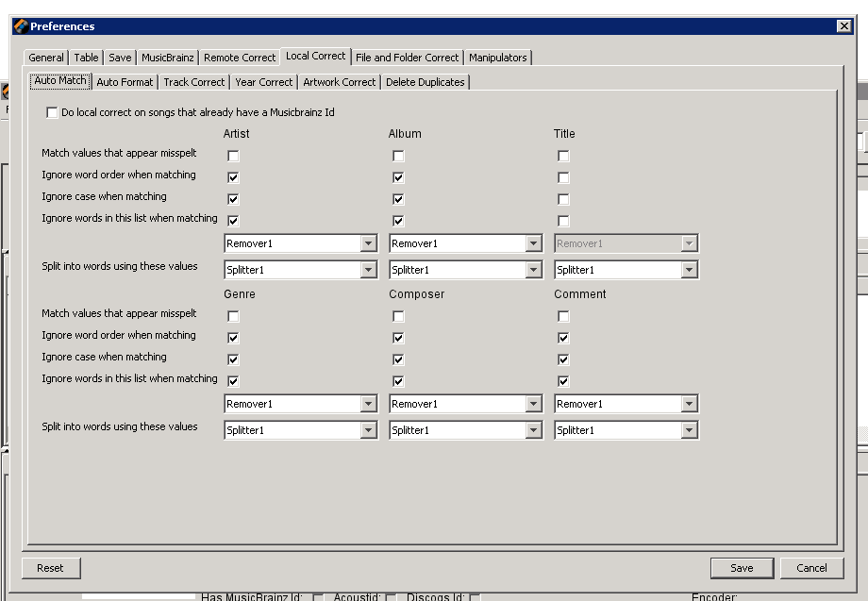Check Album match values that appear misspelt
The height and width of the screenshot is (601, 868).
[398, 156]
